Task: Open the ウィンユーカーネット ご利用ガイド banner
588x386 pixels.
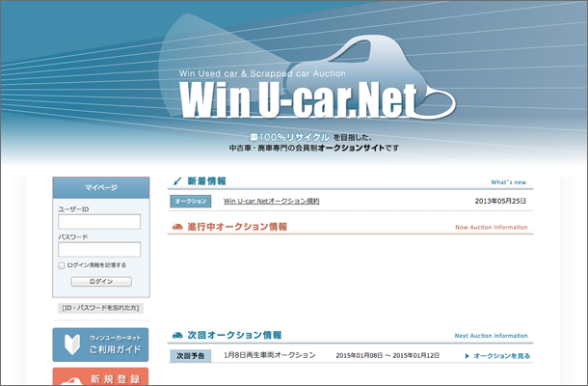Action: coord(100,345)
